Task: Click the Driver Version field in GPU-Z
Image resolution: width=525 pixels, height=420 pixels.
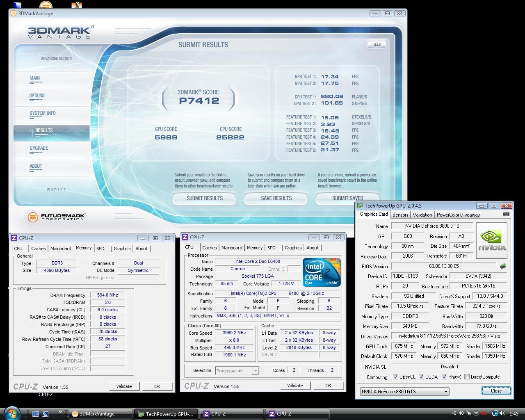Action: click(450, 336)
